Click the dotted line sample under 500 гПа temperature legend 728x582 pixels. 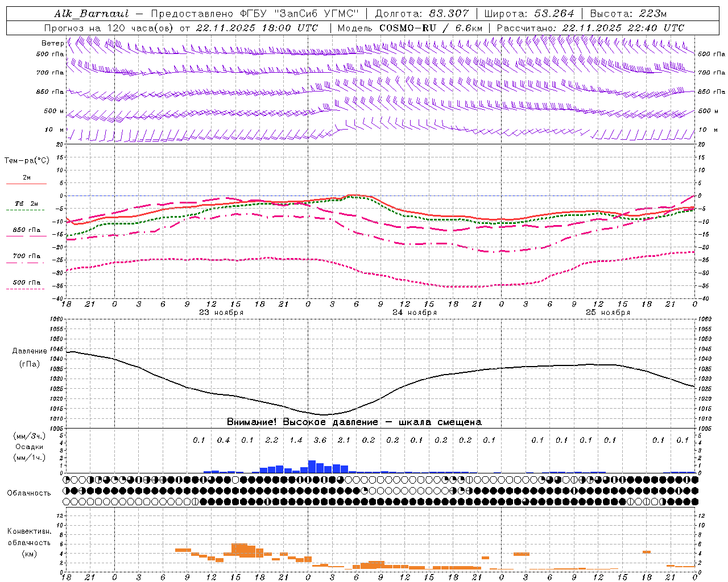click(x=25, y=289)
